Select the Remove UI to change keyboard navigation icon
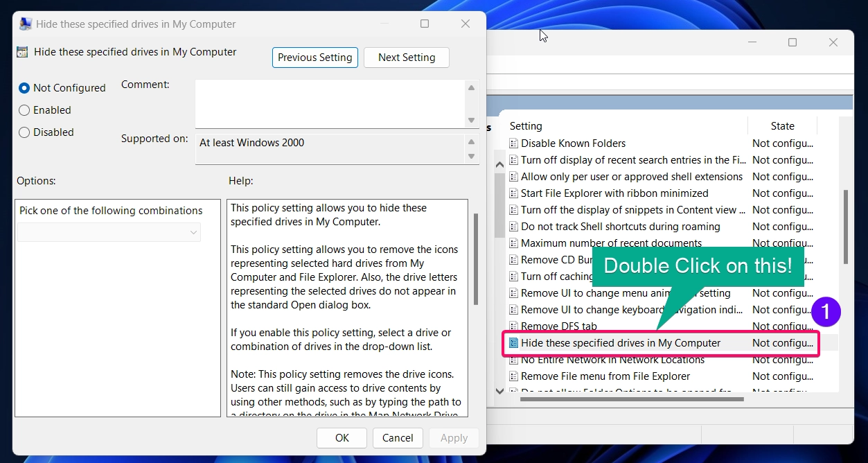This screenshot has width=868, height=463. coord(514,310)
